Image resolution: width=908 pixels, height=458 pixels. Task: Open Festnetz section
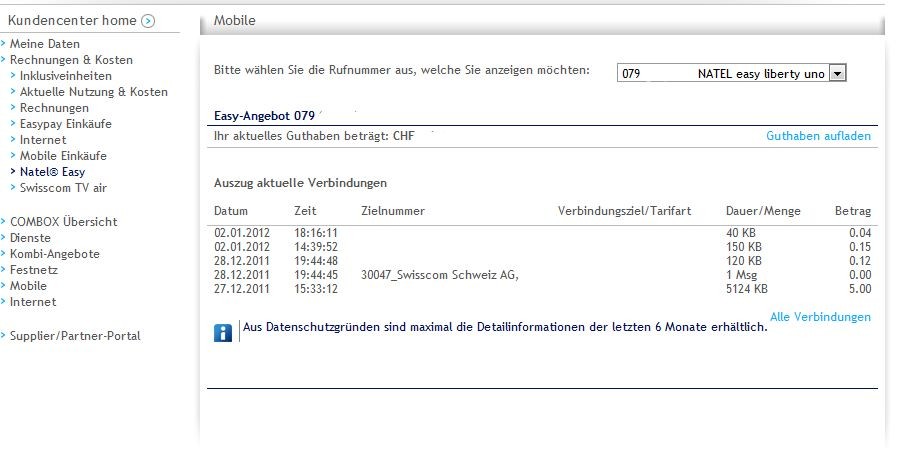(x=32, y=270)
